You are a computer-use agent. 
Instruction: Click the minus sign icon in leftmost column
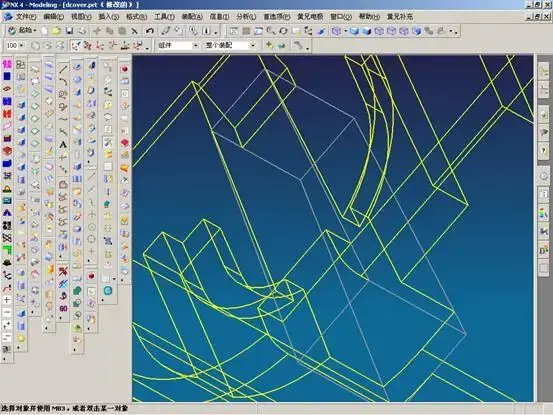tap(7, 312)
